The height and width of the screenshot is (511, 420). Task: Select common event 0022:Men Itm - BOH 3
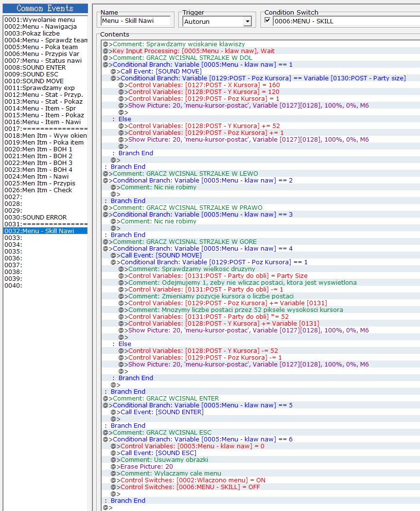[x=45, y=163]
